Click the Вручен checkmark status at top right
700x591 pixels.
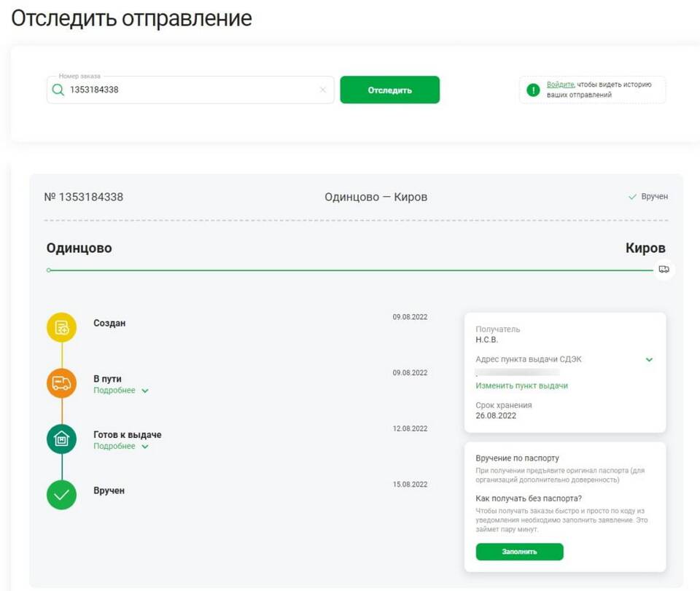pos(647,197)
